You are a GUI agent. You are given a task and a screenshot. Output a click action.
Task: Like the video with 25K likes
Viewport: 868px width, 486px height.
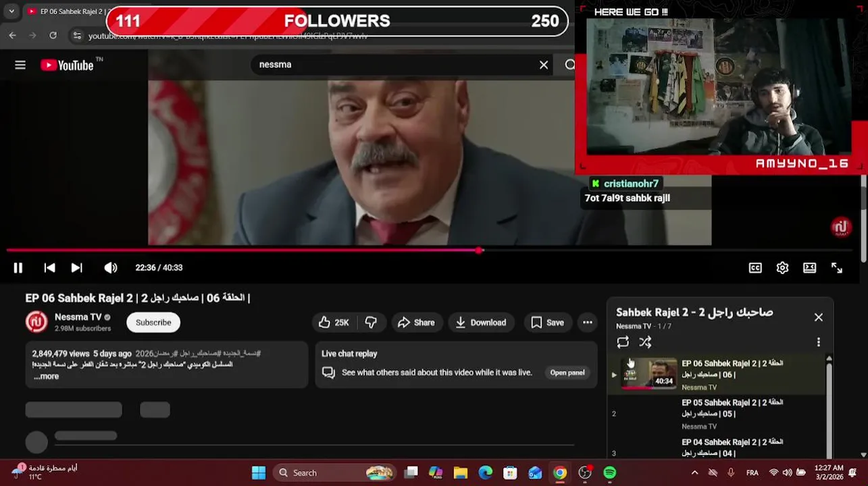click(334, 323)
